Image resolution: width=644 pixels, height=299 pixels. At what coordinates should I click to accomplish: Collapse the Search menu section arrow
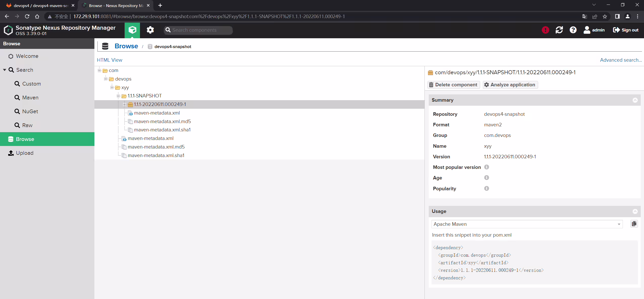pos(5,70)
